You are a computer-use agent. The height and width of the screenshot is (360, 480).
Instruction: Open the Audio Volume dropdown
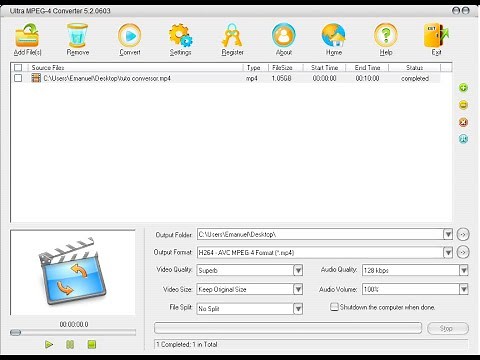point(464,289)
